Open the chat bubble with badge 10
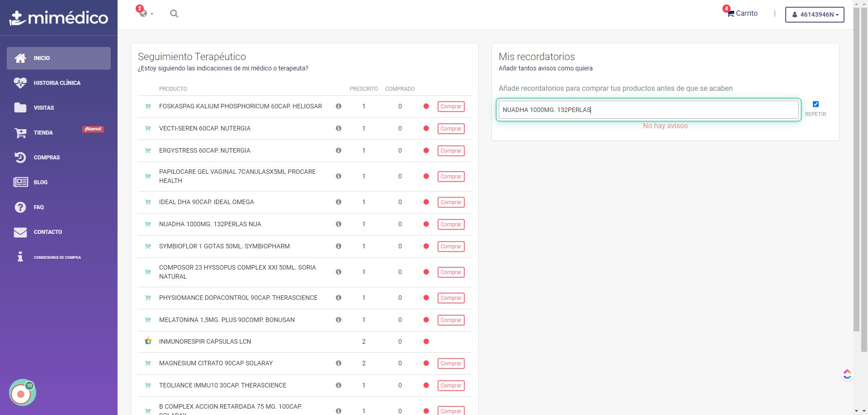This screenshot has width=868, height=415. point(22,393)
